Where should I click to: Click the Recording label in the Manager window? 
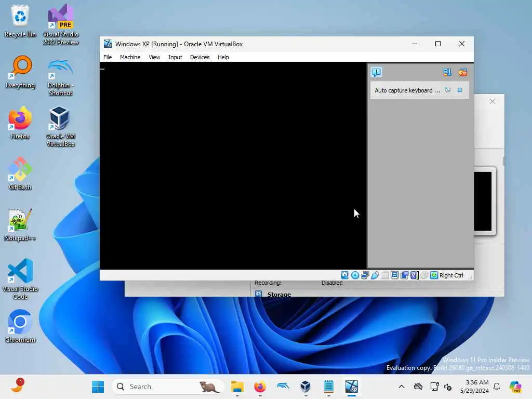[x=268, y=283]
